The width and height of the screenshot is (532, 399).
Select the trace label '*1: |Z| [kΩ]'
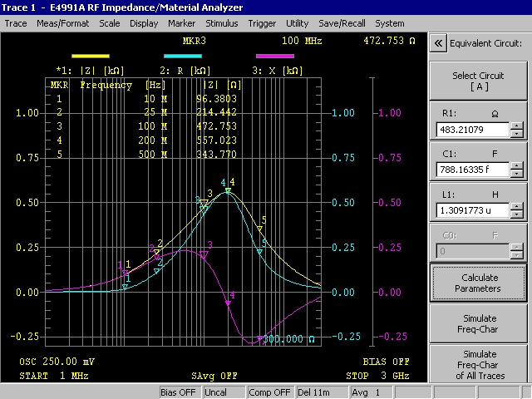(90, 71)
